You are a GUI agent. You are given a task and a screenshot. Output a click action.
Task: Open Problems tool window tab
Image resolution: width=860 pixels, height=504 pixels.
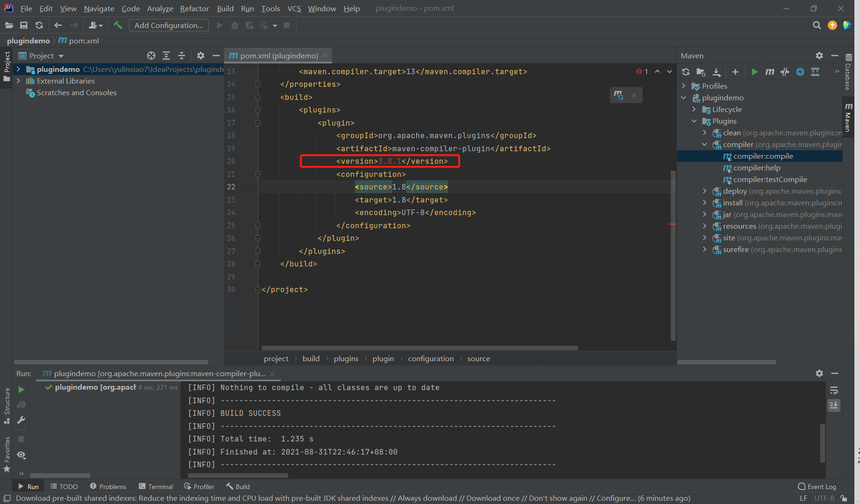(x=108, y=486)
